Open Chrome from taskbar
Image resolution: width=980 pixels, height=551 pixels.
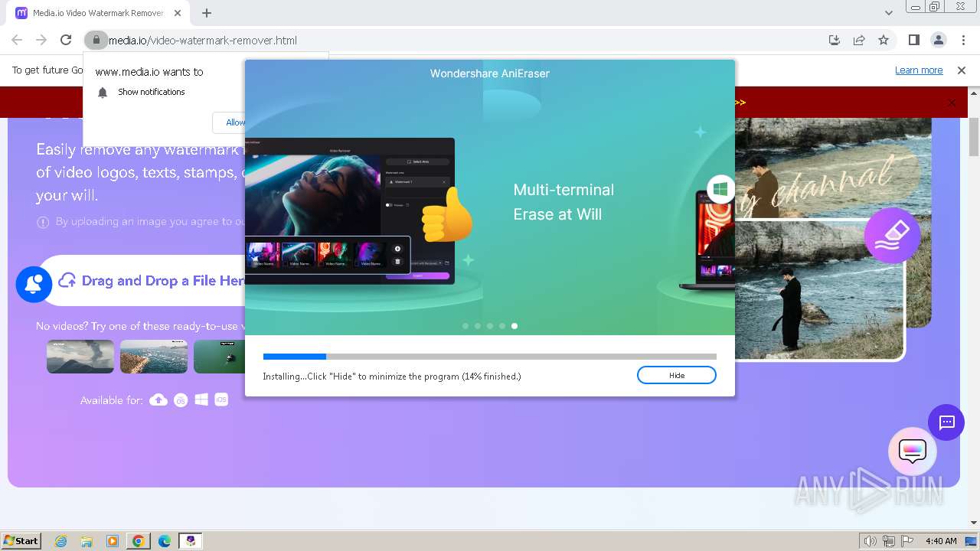click(x=138, y=541)
